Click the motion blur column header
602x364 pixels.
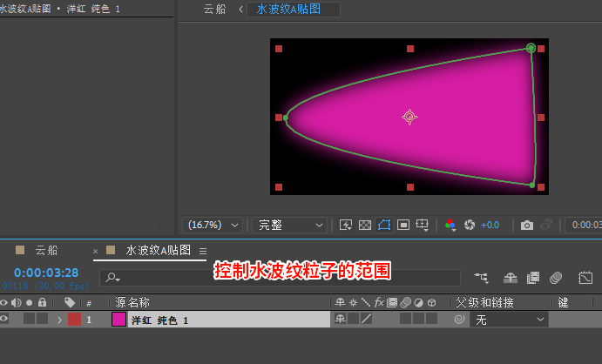405,303
